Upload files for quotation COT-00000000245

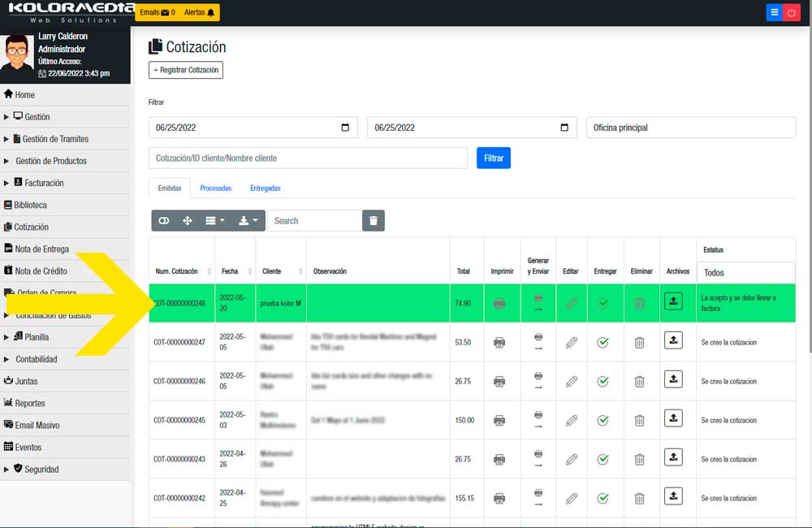coord(673,418)
